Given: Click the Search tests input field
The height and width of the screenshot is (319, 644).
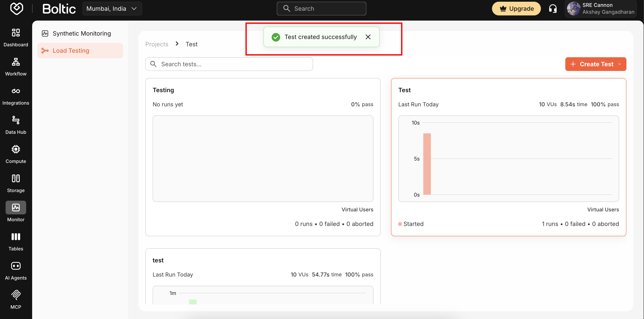Looking at the screenshot, I should [x=229, y=64].
